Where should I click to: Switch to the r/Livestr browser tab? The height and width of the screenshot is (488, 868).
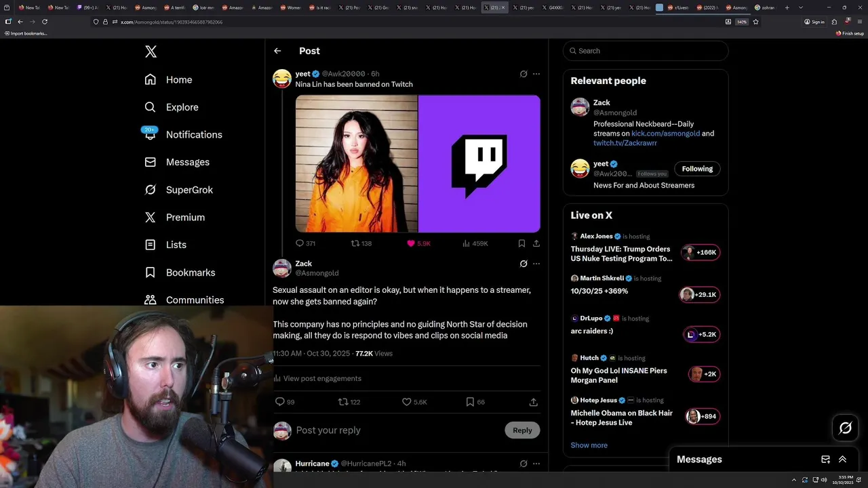point(680,7)
